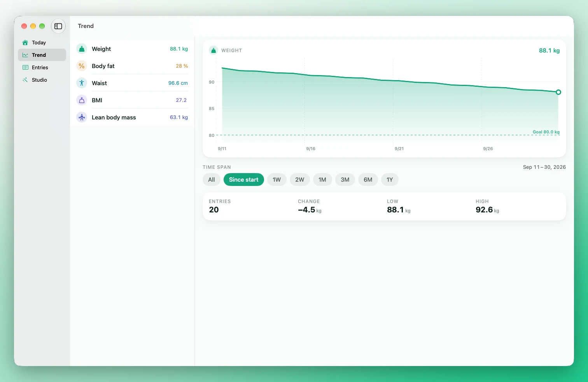Pick the 6M time span

368,180
